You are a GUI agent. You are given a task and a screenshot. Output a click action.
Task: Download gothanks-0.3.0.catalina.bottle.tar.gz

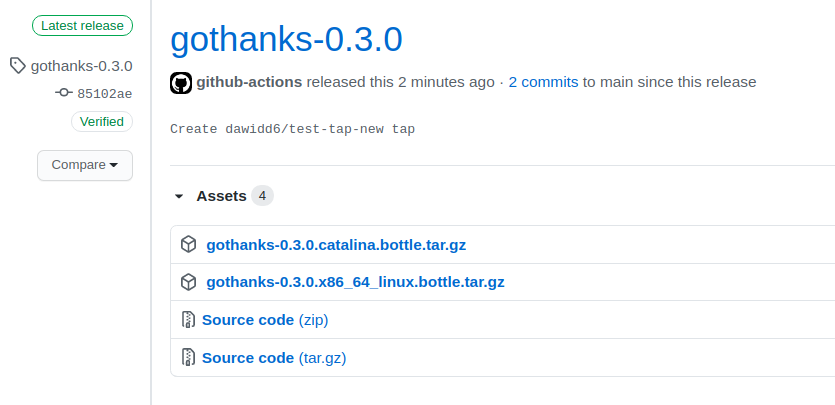(336, 245)
